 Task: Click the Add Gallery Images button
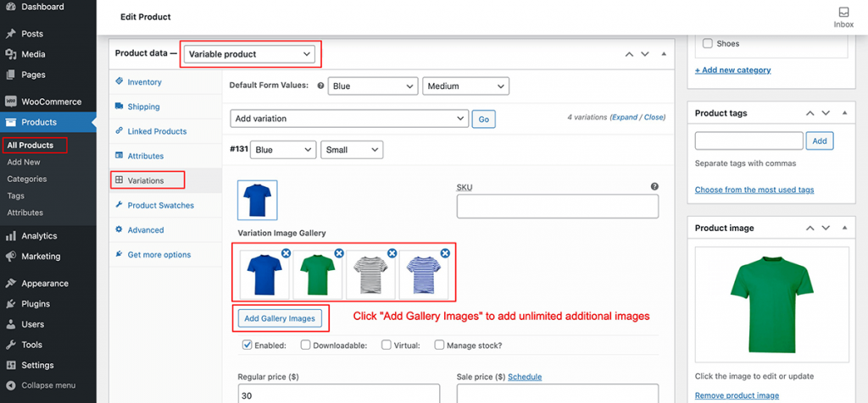(x=279, y=318)
